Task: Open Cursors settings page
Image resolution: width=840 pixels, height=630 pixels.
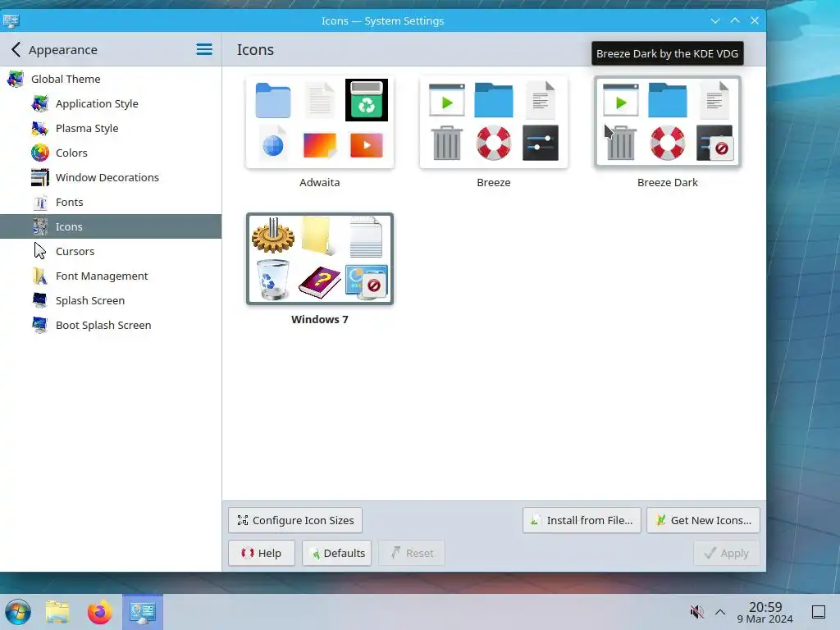Action: 75,251
